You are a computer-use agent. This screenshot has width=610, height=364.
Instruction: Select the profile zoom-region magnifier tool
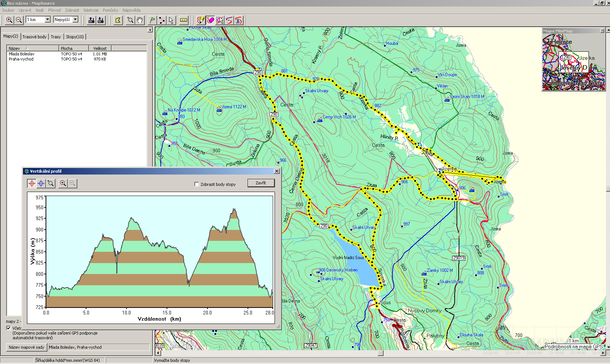(51, 183)
